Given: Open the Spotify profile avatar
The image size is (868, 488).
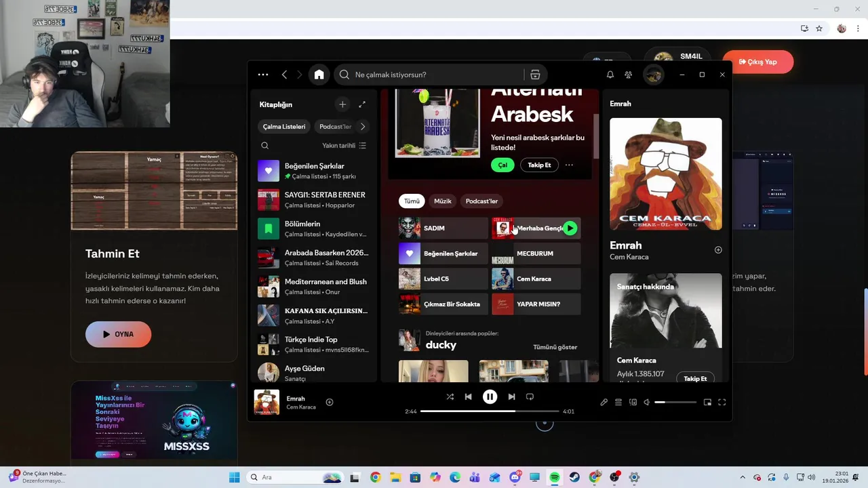Looking at the screenshot, I should (653, 75).
